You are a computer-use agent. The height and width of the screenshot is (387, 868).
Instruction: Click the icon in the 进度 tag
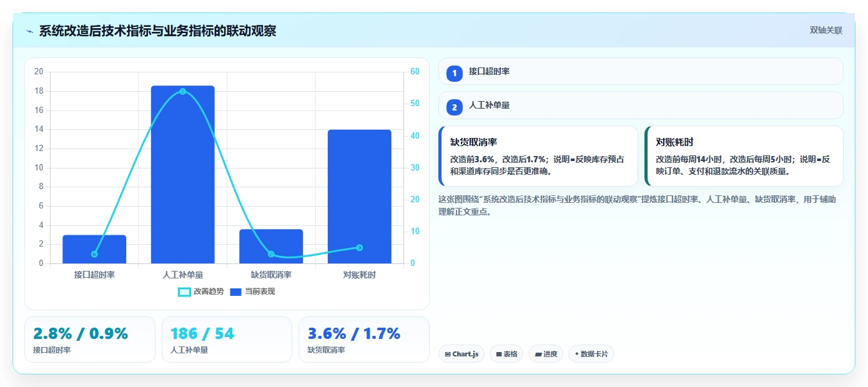538,354
